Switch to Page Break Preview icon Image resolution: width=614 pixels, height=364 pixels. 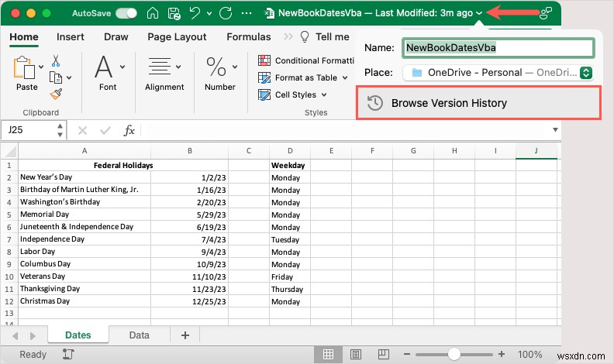click(x=383, y=355)
